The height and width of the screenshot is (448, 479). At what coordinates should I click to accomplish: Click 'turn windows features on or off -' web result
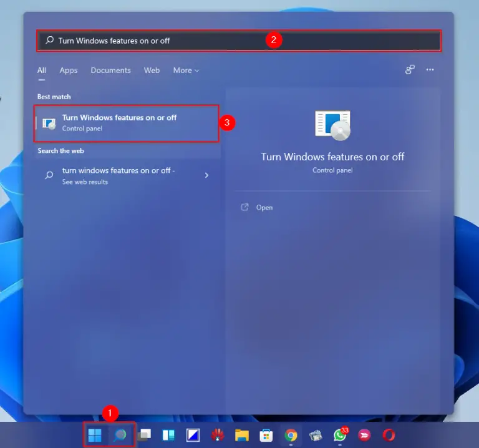(x=119, y=170)
